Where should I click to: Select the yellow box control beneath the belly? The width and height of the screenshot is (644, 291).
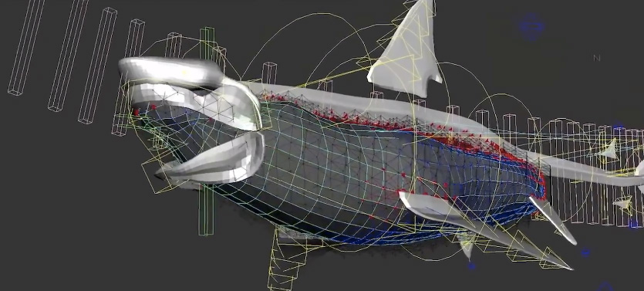pos(288,259)
